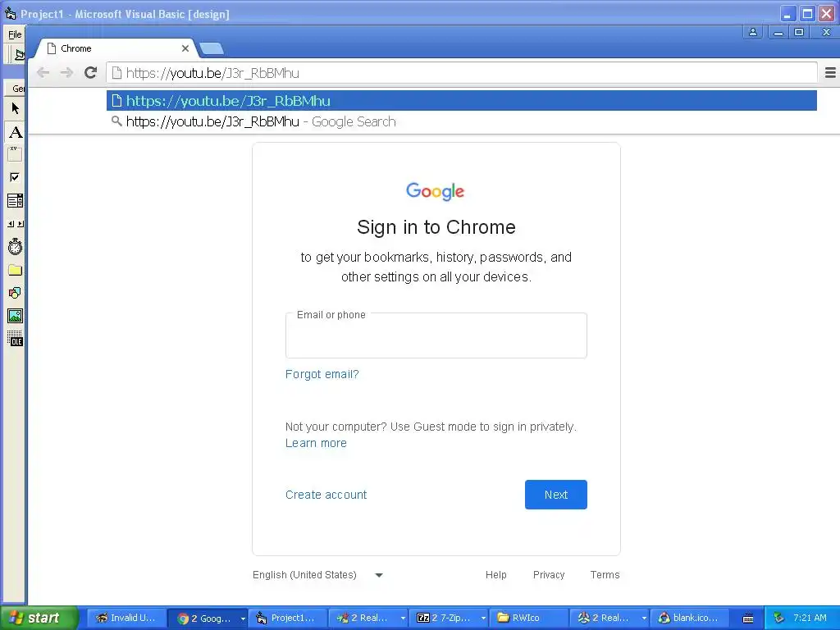This screenshot has width=840, height=630.
Task: Open English (United States) language dropdown
Action: click(317, 575)
